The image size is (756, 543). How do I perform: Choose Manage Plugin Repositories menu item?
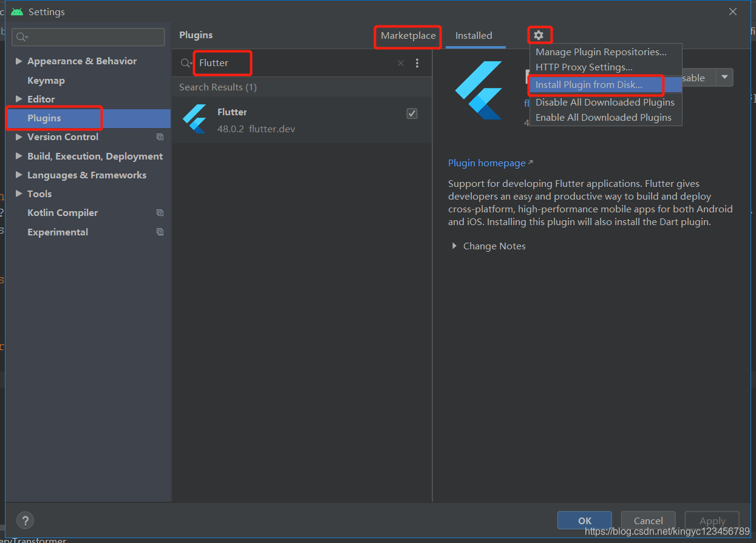tap(605, 52)
